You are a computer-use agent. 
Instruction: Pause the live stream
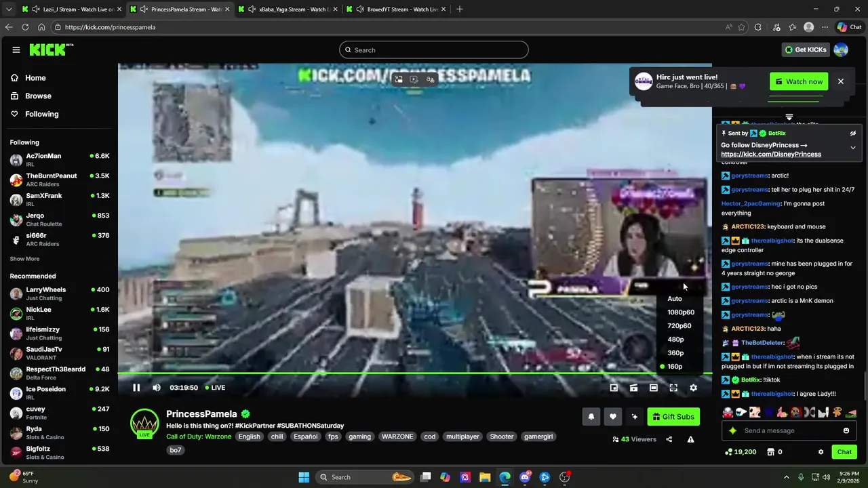coord(136,388)
